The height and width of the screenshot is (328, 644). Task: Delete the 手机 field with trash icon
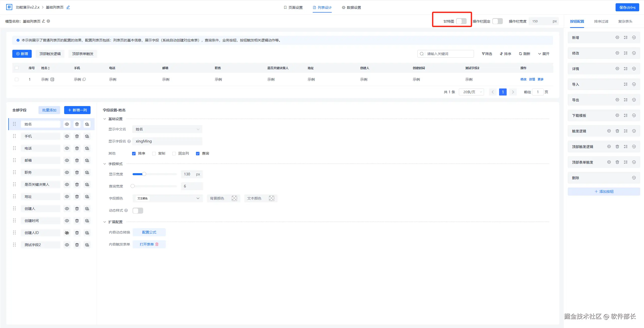[77, 136]
